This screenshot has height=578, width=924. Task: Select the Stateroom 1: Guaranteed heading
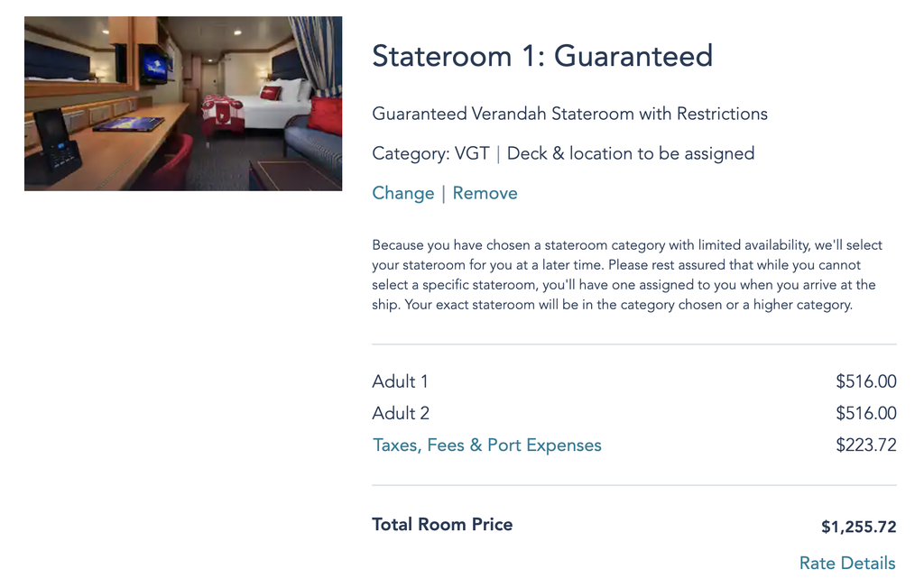541,56
